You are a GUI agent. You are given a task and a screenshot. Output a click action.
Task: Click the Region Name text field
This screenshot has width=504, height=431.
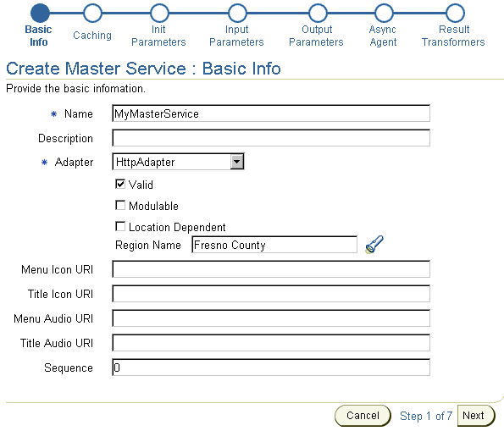point(274,245)
